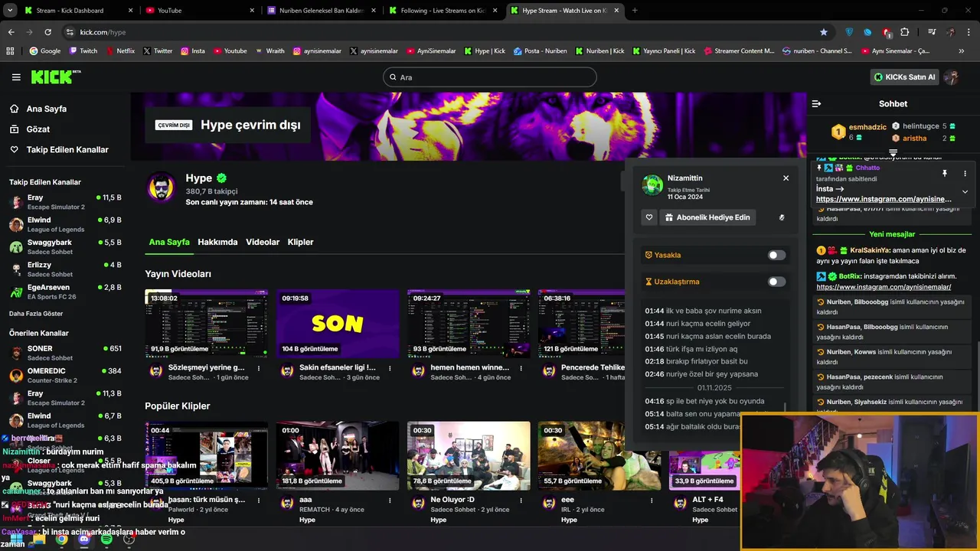Screen dimensions: 980x551
Task: Open pinned Instagram aynisine link
Action: (x=884, y=199)
